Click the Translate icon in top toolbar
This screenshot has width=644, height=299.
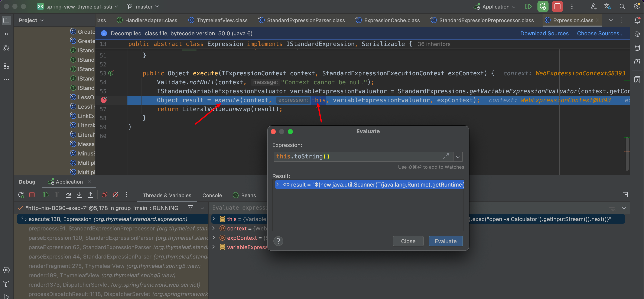point(608,6)
